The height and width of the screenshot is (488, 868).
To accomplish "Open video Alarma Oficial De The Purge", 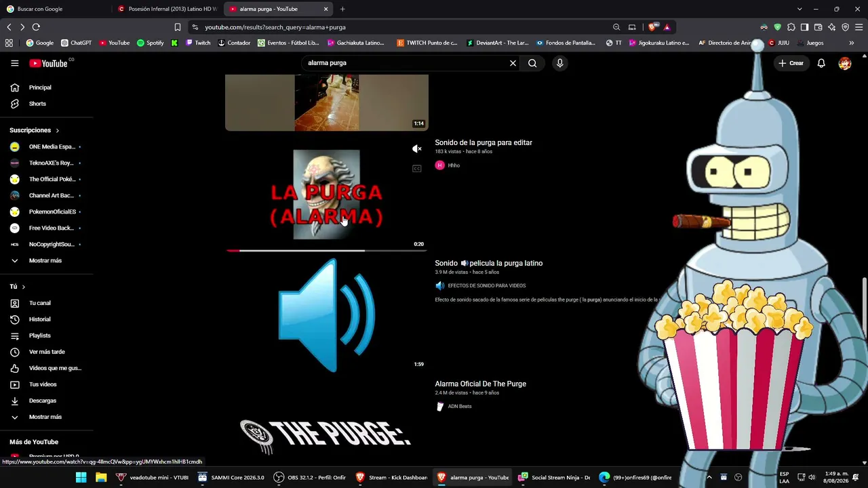I will [x=481, y=384].
